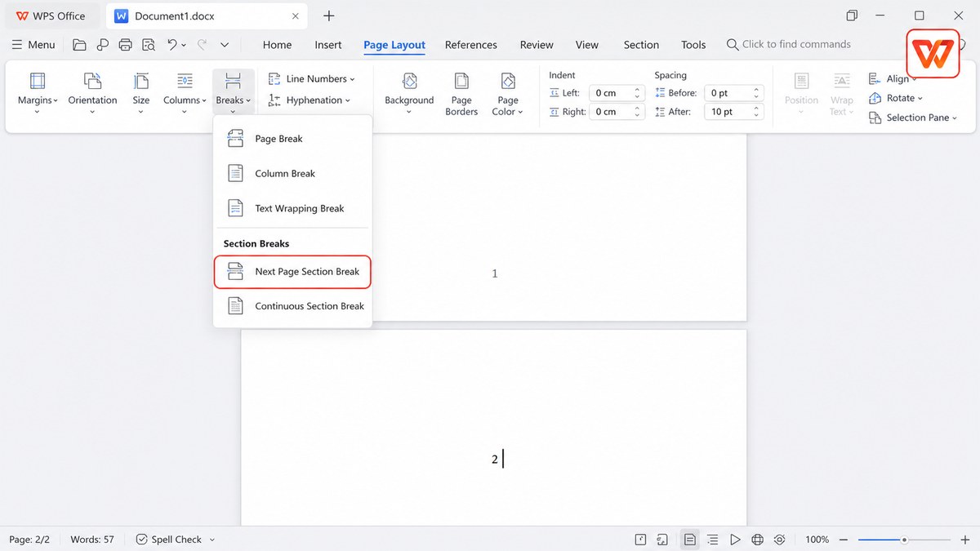The width and height of the screenshot is (980, 551).
Task: Open the paper Size options
Action: click(141, 91)
